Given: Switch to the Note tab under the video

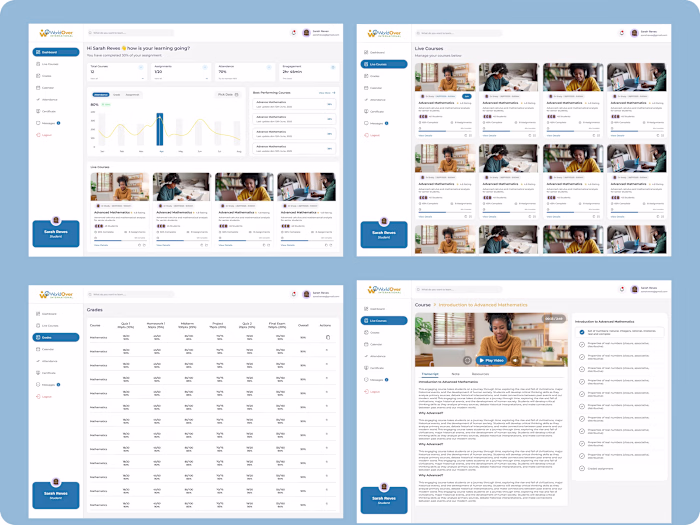Looking at the screenshot, I should 455,374.
